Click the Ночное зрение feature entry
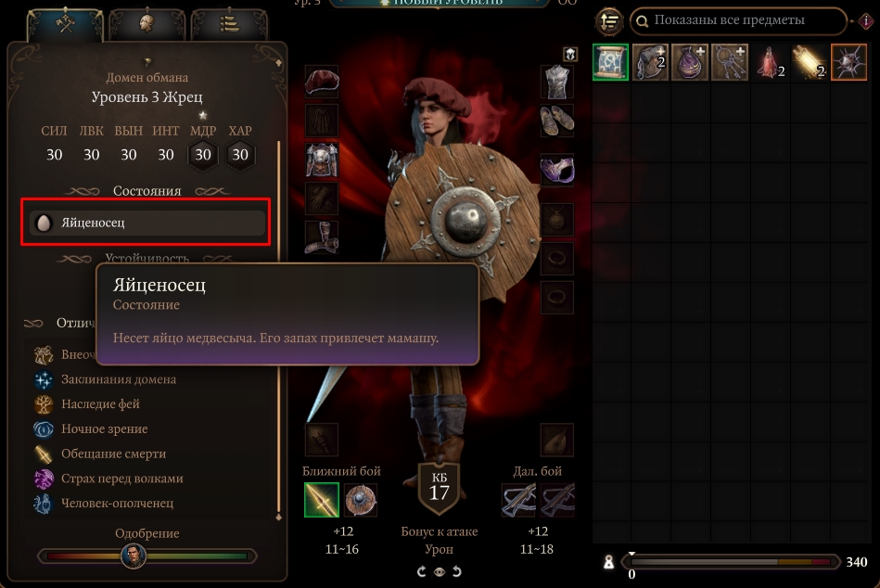Image resolution: width=880 pixels, height=588 pixels. pyautogui.click(x=105, y=429)
